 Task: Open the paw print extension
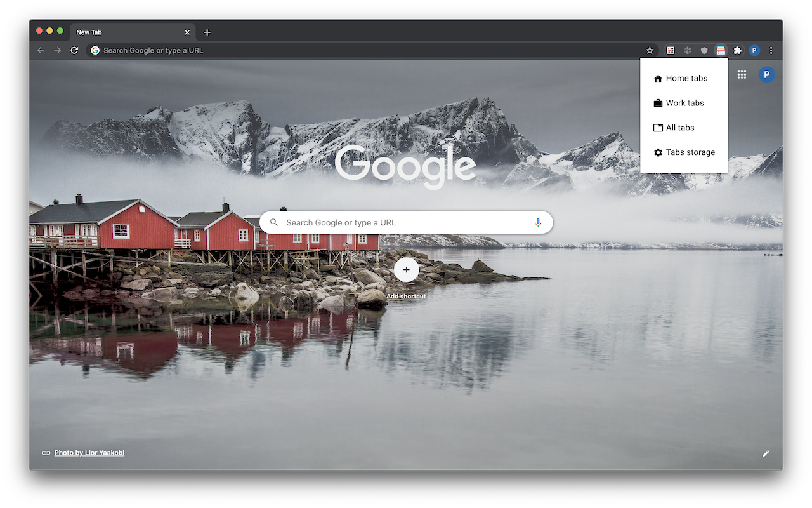click(x=687, y=50)
